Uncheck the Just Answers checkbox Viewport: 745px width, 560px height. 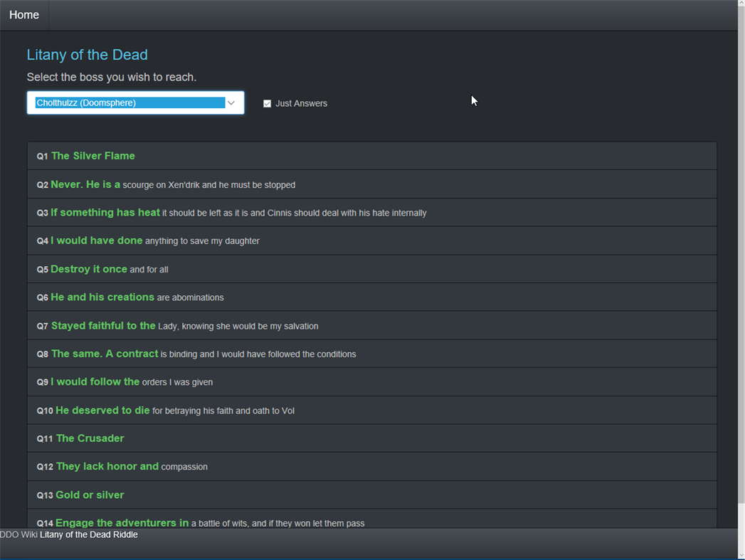[267, 104]
